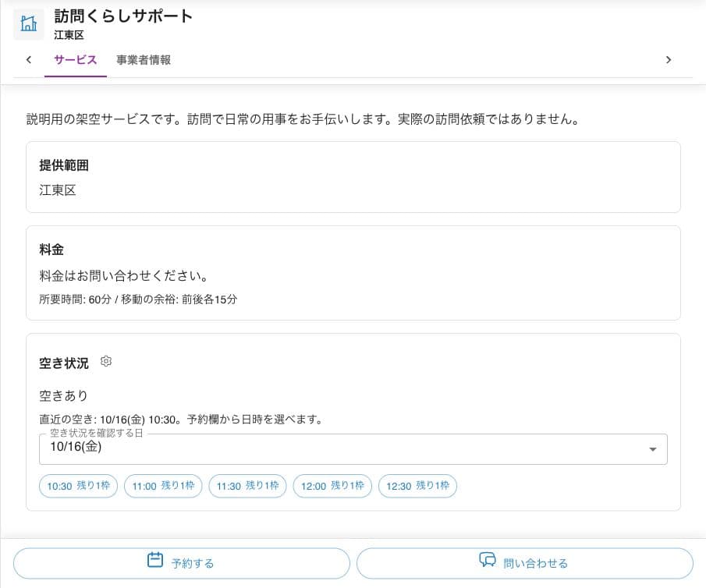
Task: Click the 問い合わせる button label
Action: coord(535,563)
